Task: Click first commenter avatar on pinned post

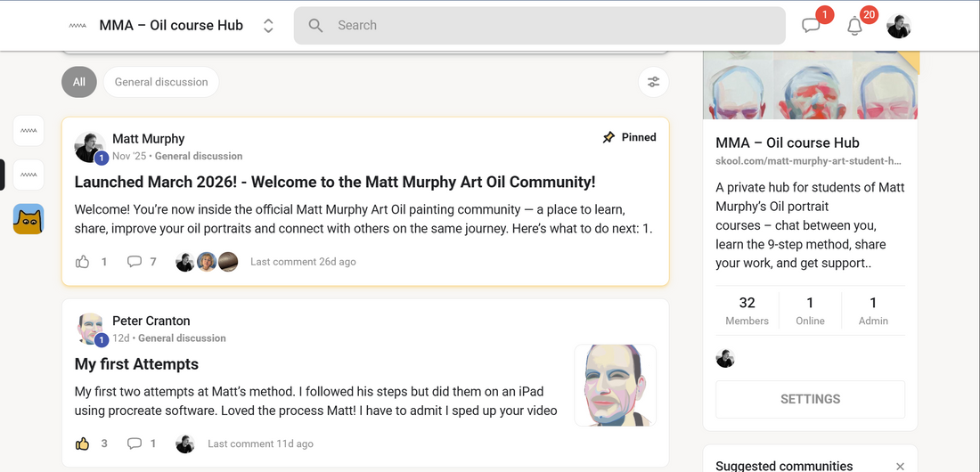Action: (x=185, y=262)
